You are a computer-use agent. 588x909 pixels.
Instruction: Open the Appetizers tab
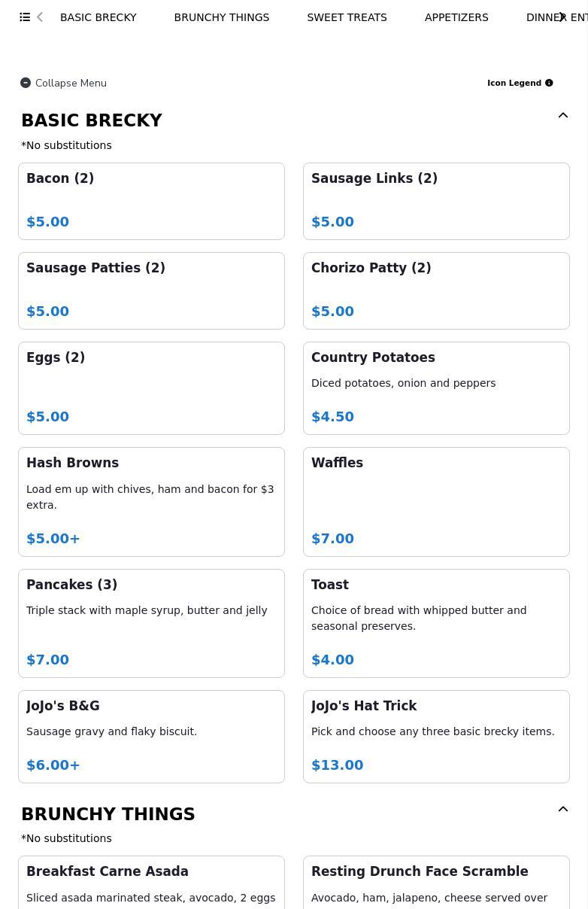[456, 17]
